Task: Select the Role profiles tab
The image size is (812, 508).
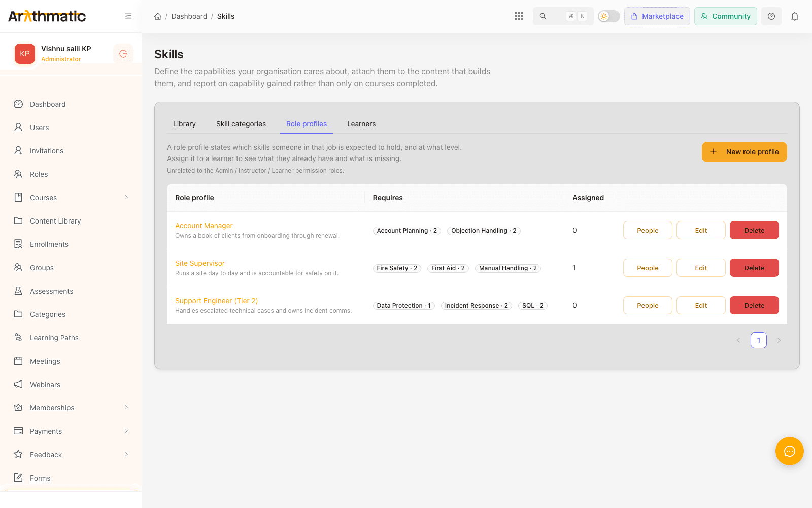Action: (307, 124)
